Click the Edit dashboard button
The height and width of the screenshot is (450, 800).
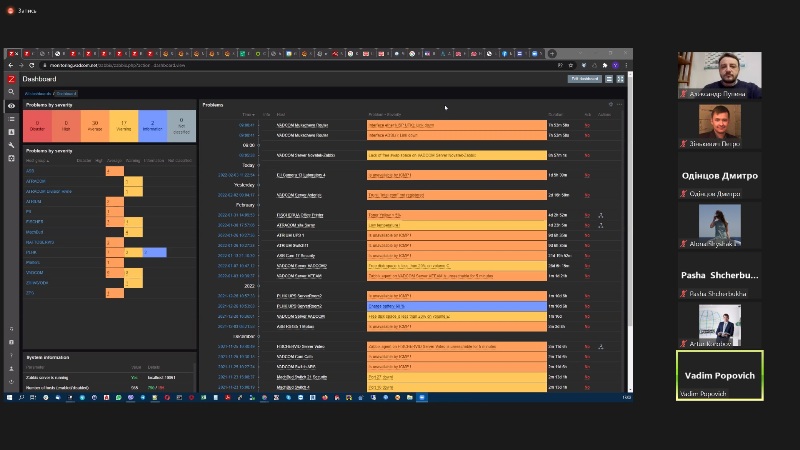coord(584,78)
